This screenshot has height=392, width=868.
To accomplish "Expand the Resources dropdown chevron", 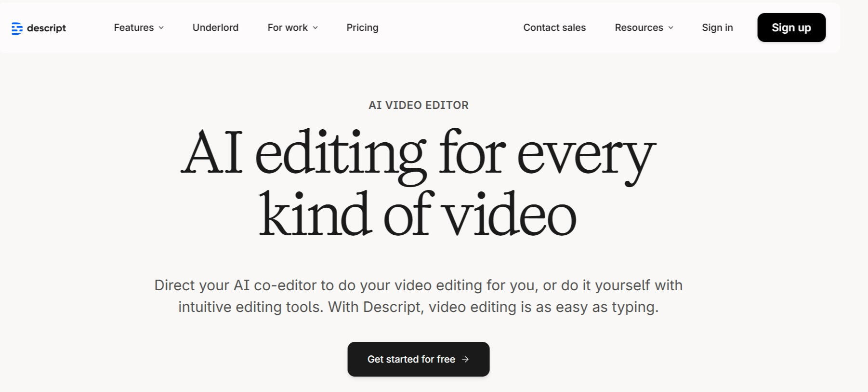I will [671, 28].
